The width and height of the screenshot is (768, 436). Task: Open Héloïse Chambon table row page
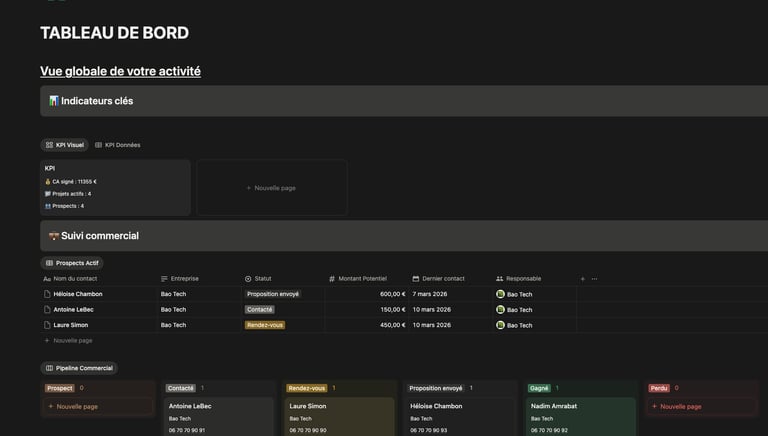[78, 294]
